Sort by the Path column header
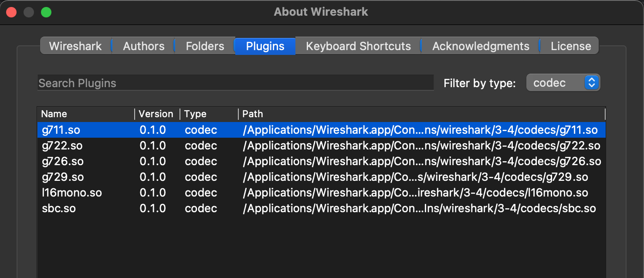The height and width of the screenshot is (278, 644). click(x=421, y=114)
